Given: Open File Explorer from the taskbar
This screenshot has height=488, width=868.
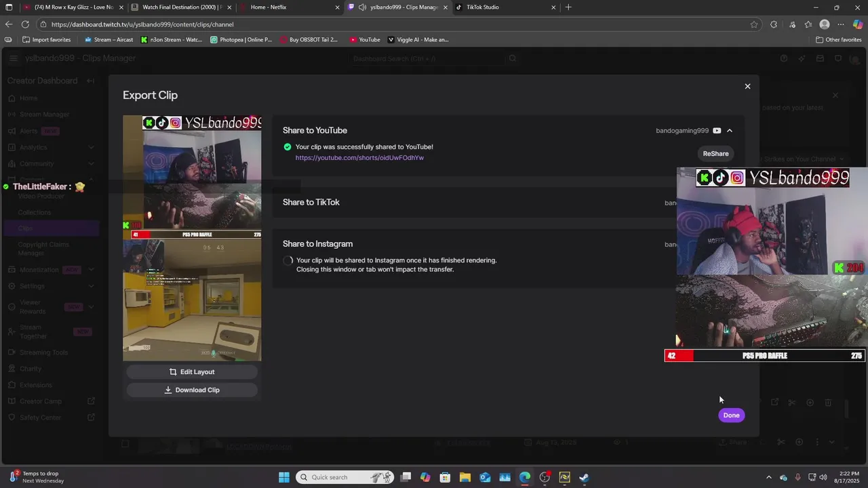Looking at the screenshot, I should [x=465, y=477].
